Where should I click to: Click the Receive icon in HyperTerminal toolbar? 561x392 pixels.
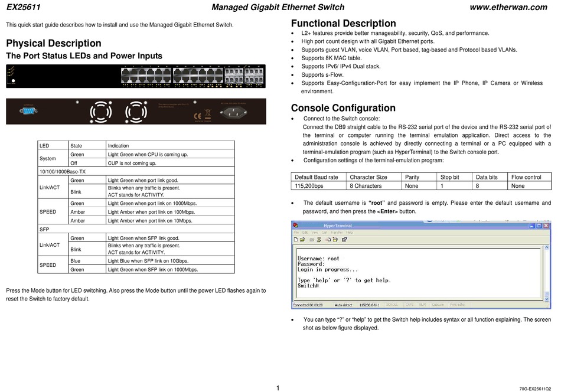(335, 240)
